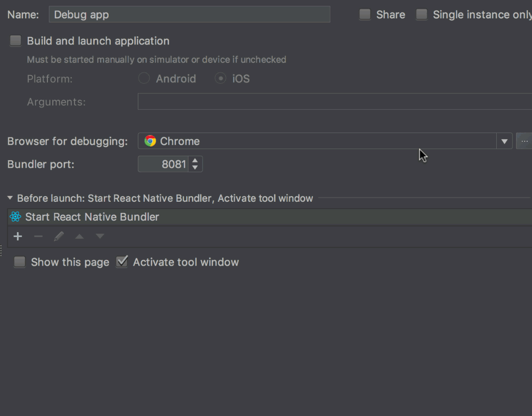
Task: Remove the selected Before launch task
Action: click(x=38, y=236)
